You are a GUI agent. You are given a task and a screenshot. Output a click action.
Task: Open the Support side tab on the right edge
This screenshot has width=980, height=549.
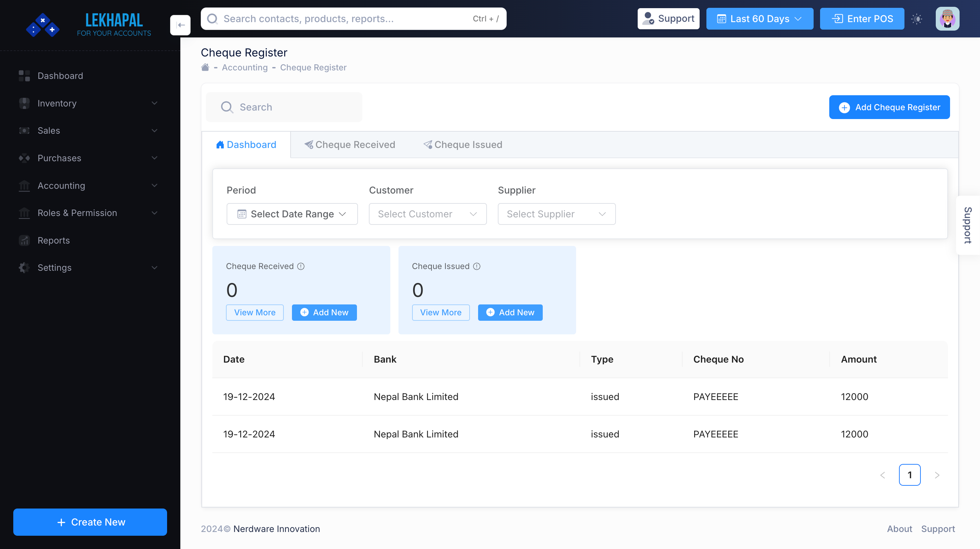(967, 225)
